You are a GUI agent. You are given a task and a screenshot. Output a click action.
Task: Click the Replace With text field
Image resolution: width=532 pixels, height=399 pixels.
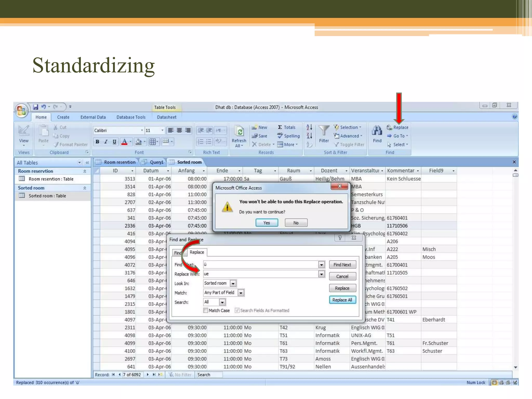click(x=261, y=274)
